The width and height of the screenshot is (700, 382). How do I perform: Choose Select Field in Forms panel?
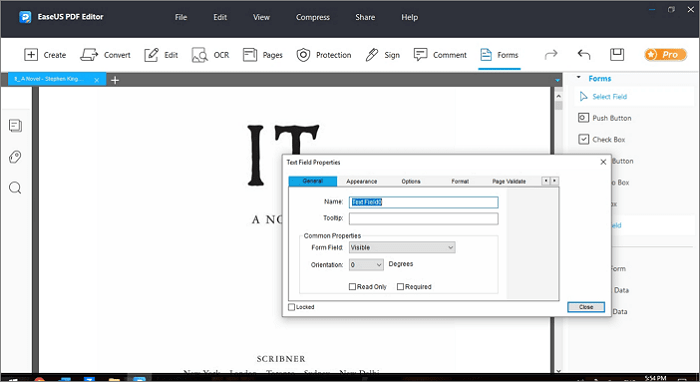click(x=609, y=96)
